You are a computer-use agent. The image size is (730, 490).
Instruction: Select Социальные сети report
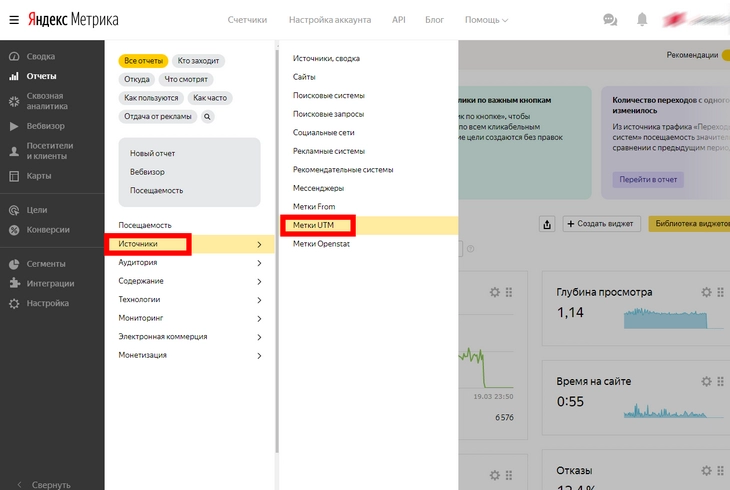tap(324, 133)
